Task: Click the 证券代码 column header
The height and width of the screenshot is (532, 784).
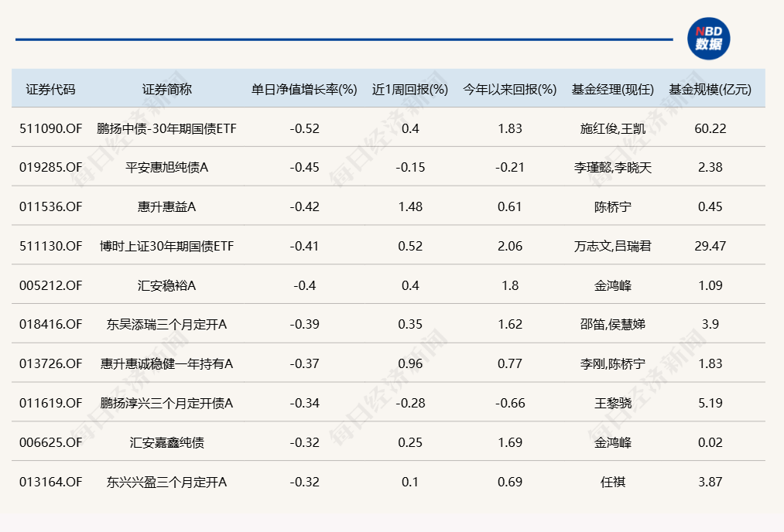Action: [51, 89]
